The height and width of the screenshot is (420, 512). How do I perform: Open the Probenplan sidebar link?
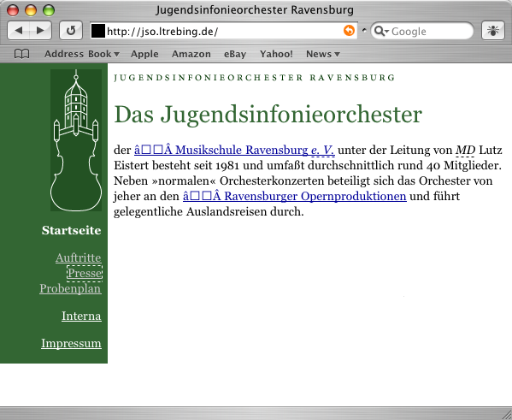point(71,288)
